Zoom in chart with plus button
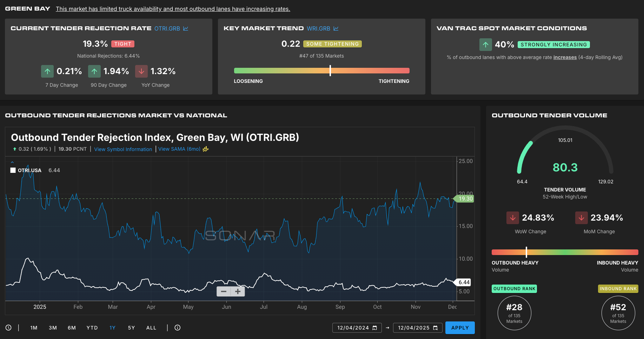Screen dimensions: 644x339 click(x=238, y=292)
